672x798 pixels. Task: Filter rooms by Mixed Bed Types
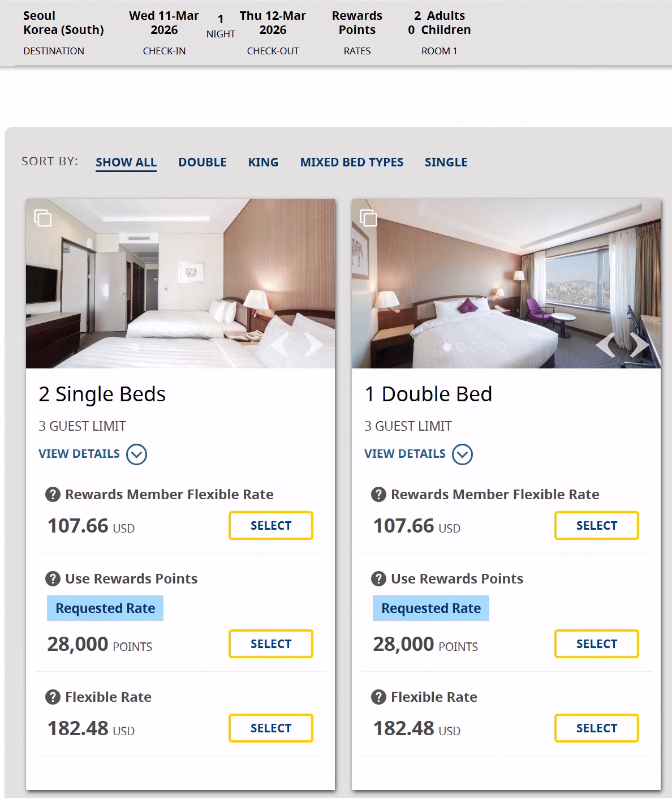tap(352, 162)
